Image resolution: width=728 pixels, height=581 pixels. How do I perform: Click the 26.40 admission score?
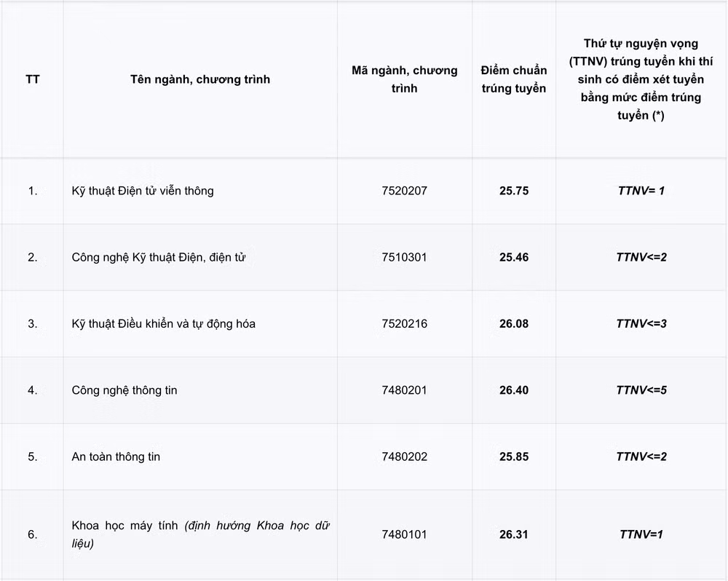(514, 390)
